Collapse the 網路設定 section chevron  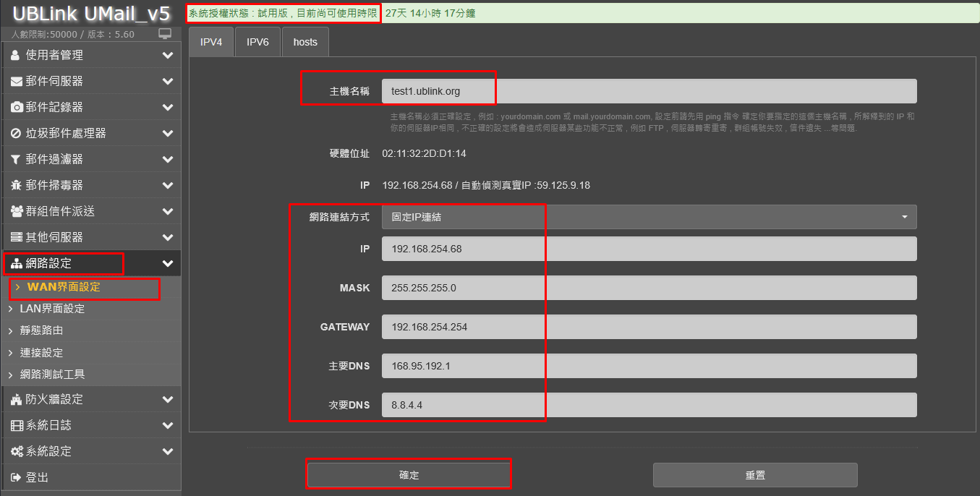[x=168, y=264]
